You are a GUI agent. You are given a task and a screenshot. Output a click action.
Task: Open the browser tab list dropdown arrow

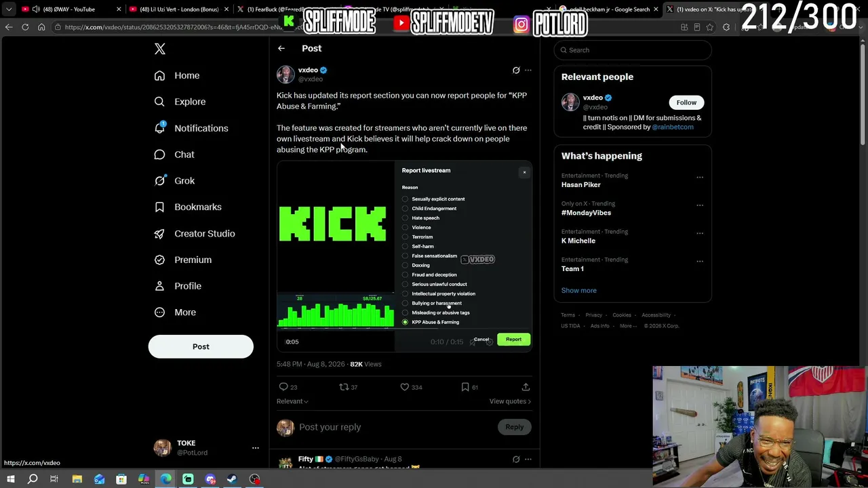[9, 9]
